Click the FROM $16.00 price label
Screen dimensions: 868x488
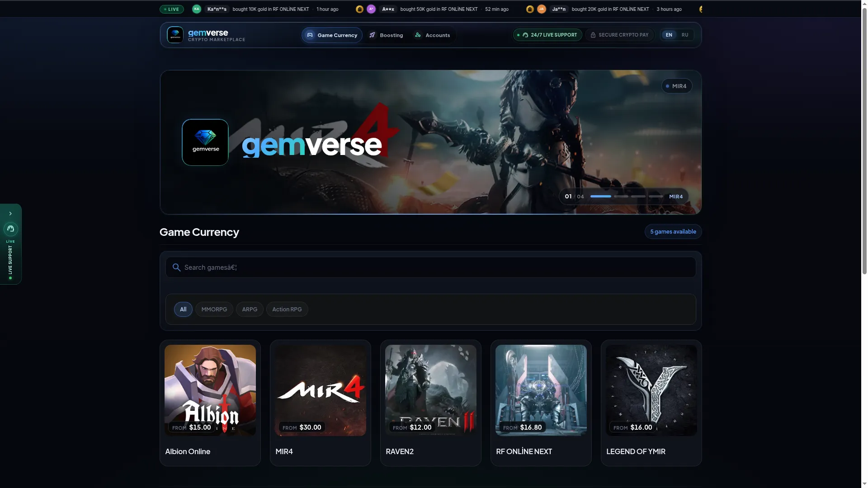[633, 427]
